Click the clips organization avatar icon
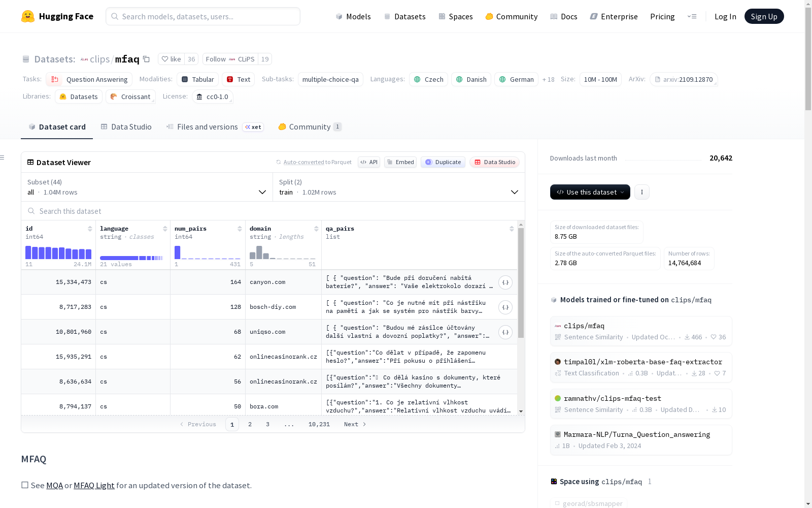Screen dimensions: 812x508 (84, 59)
